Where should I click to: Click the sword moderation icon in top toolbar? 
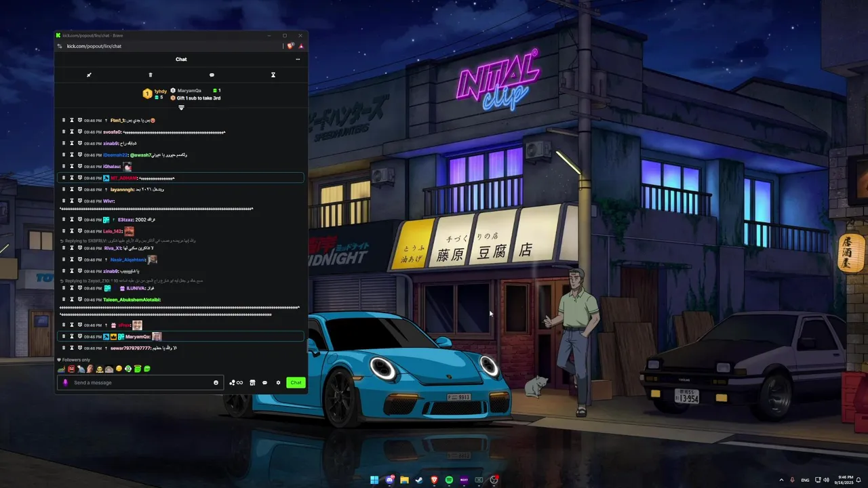click(x=89, y=75)
